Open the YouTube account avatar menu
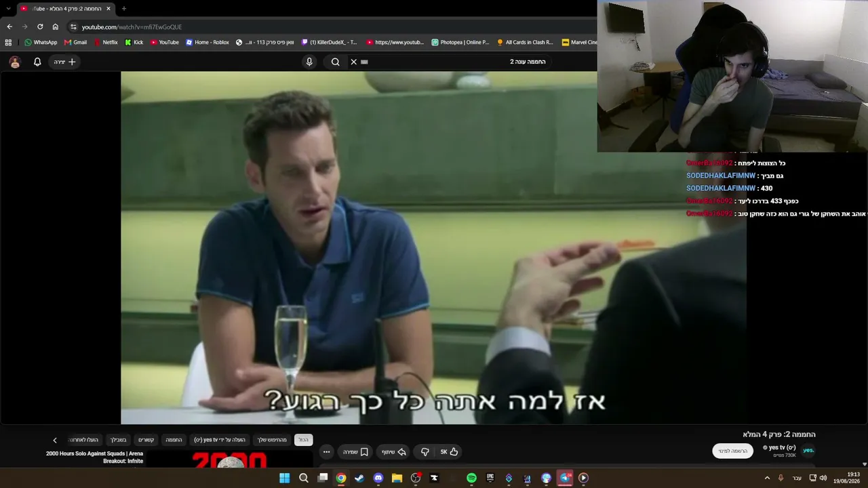The width and height of the screenshot is (868, 488). [15, 62]
